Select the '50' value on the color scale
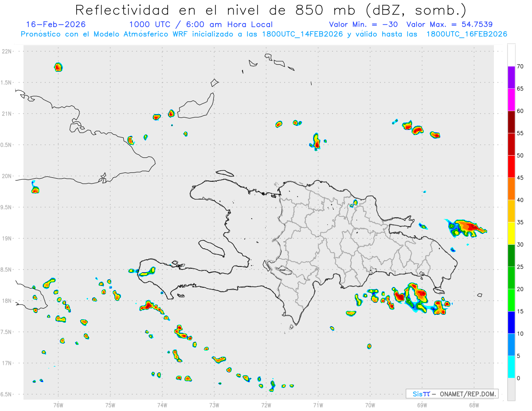The image size is (532, 411). (521, 156)
